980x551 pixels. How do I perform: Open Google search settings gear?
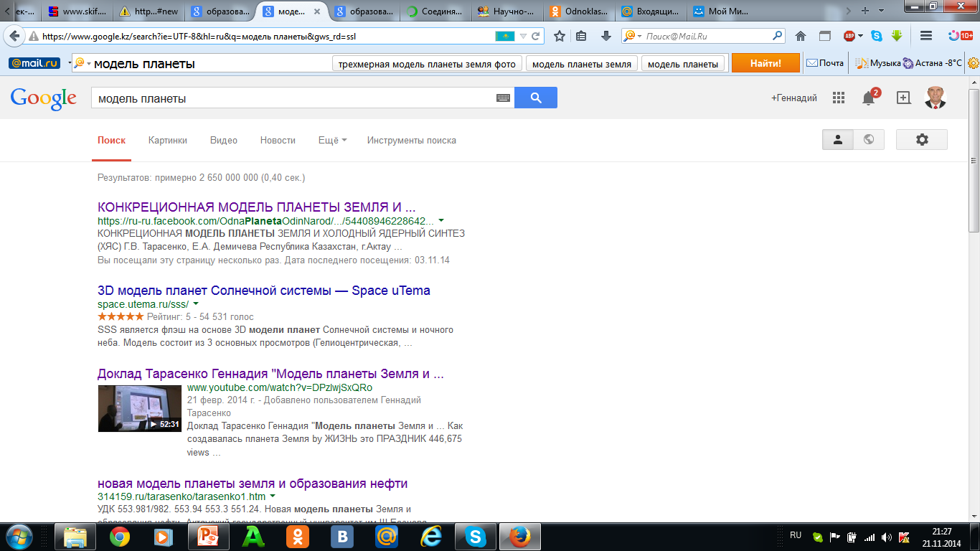pyautogui.click(x=921, y=140)
